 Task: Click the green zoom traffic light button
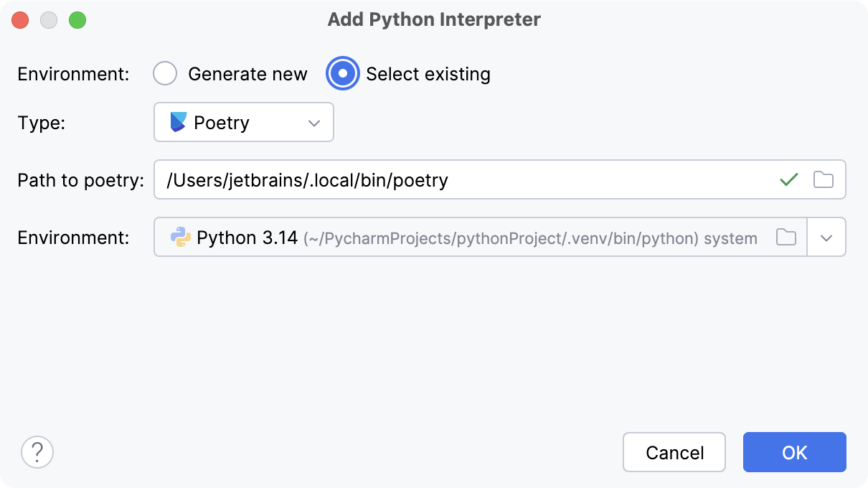(x=79, y=20)
